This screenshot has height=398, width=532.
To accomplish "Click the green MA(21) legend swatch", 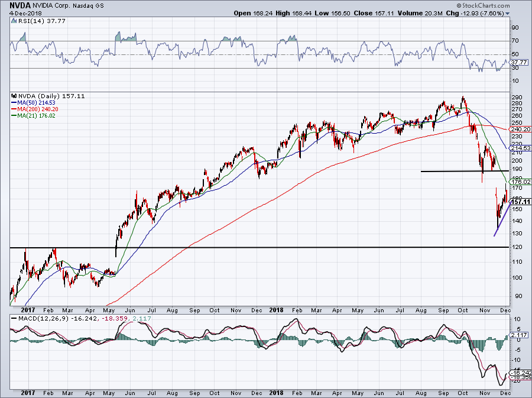I will (14, 116).
